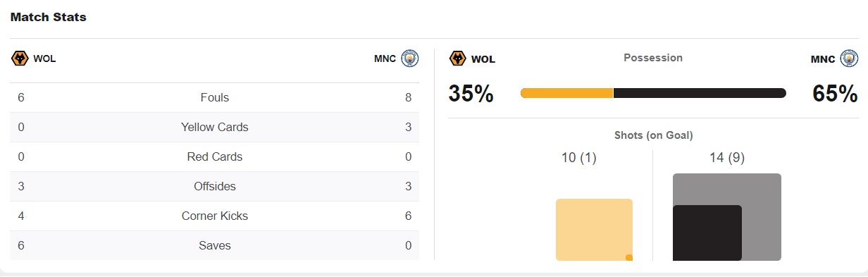The width and height of the screenshot is (868, 277).
Task: Click the MNC label in possession panel
Action: point(823,59)
